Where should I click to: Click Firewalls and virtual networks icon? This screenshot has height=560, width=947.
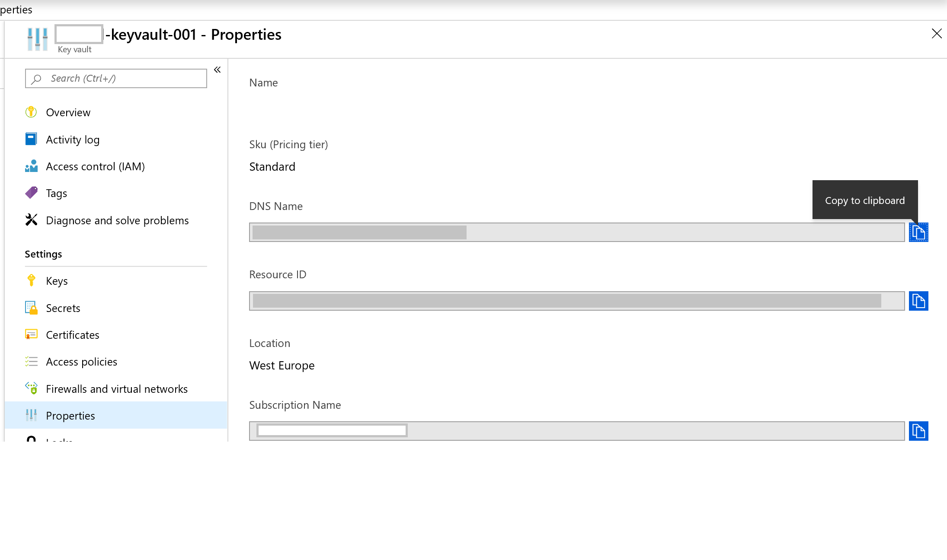coord(31,388)
